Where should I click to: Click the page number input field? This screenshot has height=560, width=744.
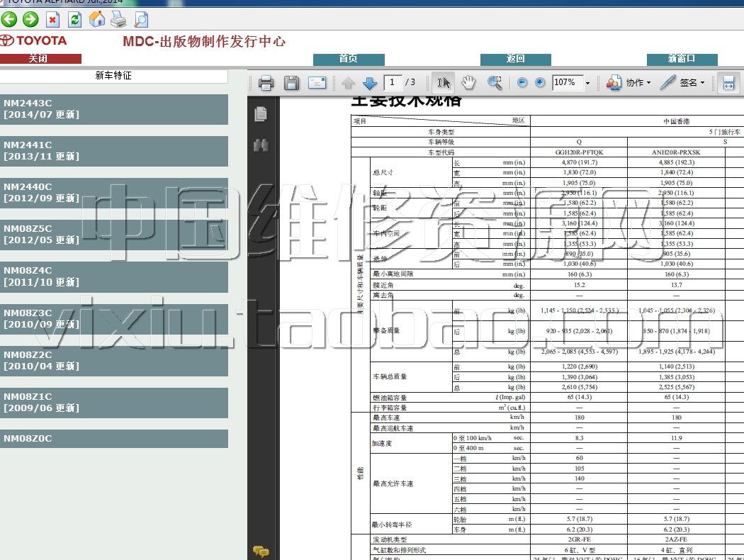[393, 82]
